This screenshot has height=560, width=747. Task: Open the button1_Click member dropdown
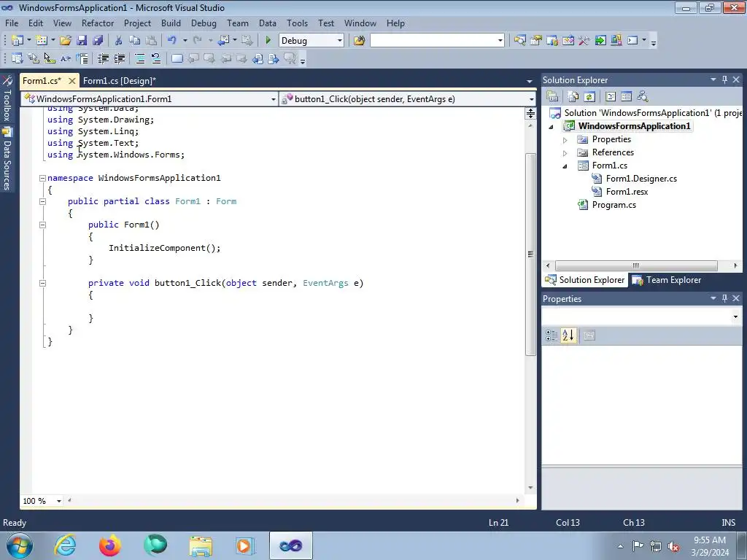(531, 99)
